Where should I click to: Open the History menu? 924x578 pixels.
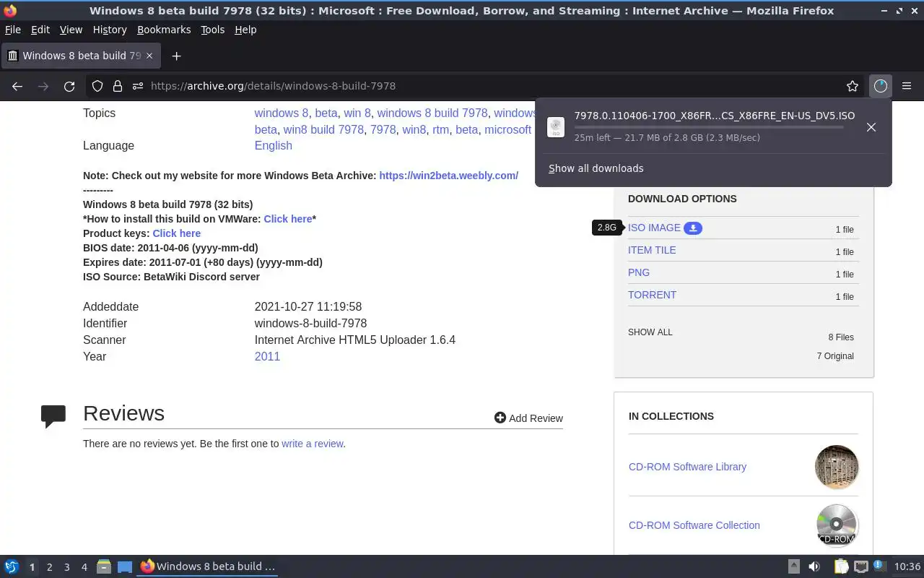(110, 30)
